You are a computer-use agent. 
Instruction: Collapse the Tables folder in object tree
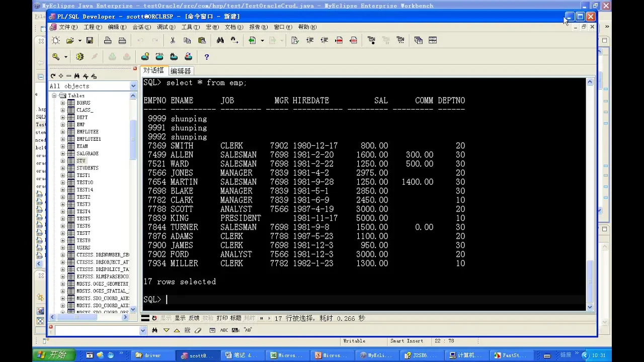(x=54, y=96)
